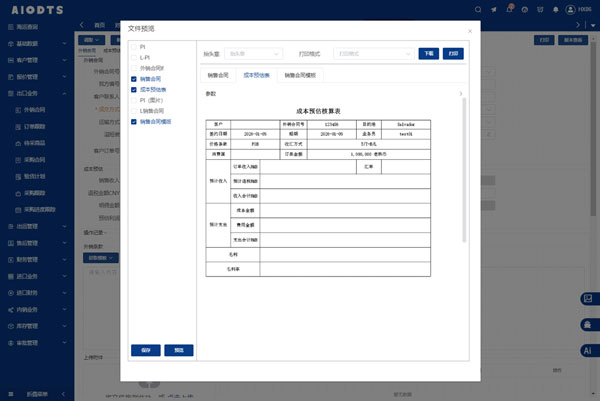Open 验货计划 in the sidebar

point(34,176)
